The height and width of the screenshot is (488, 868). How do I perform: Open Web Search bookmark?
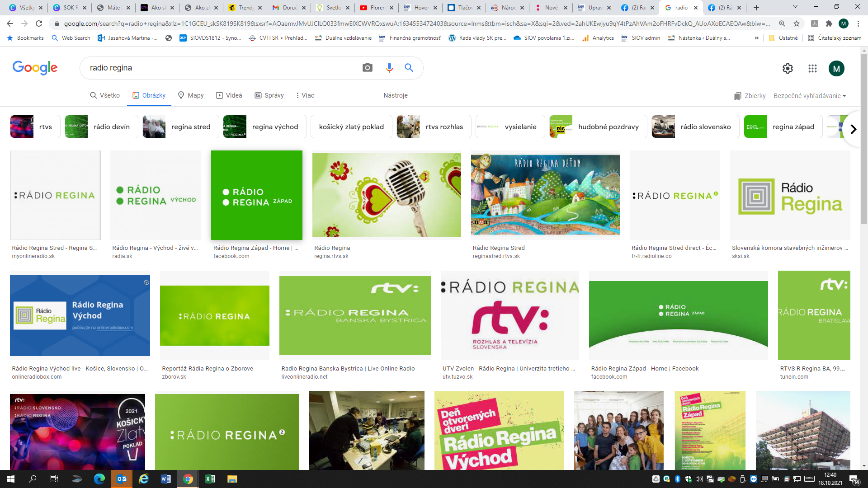coord(71,38)
